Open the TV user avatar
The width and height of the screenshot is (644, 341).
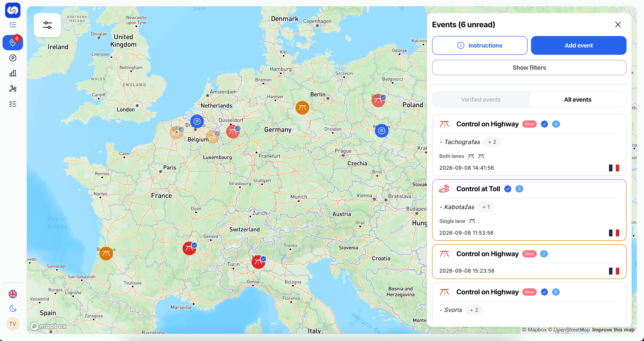pyautogui.click(x=13, y=324)
